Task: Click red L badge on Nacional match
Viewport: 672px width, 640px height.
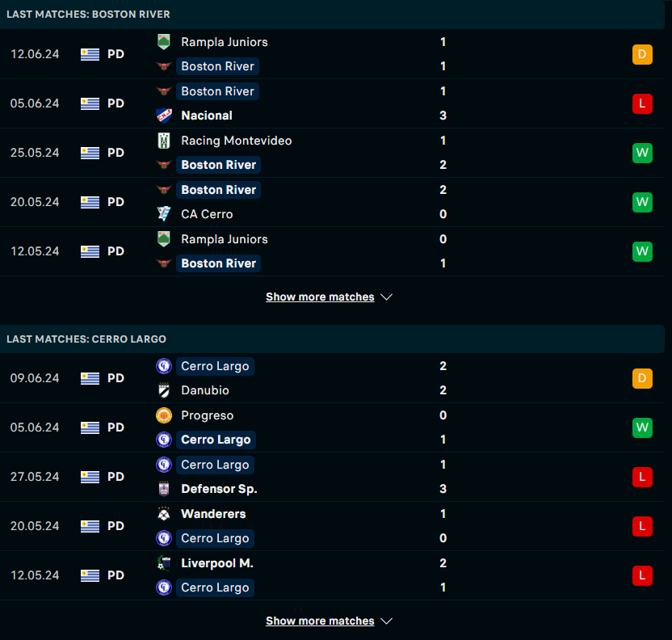Action: pyautogui.click(x=642, y=103)
